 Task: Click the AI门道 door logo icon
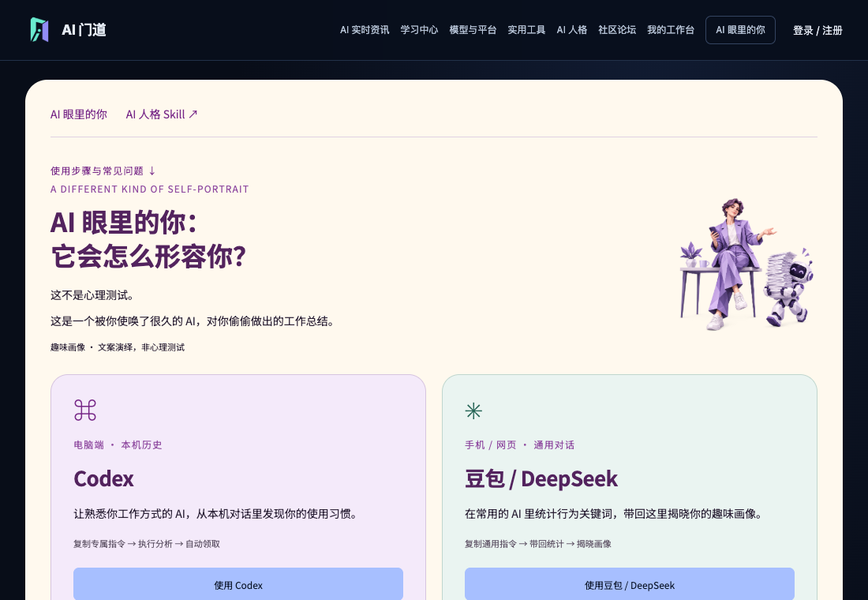coord(39,30)
